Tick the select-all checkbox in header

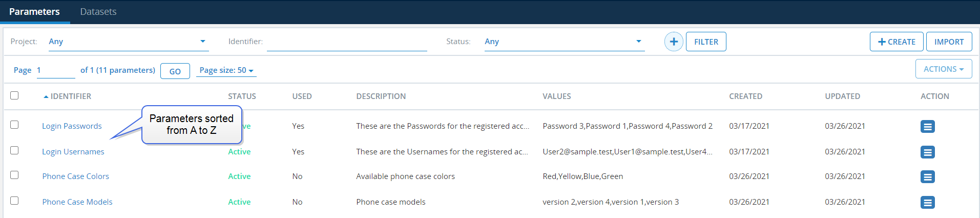[x=14, y=95]
